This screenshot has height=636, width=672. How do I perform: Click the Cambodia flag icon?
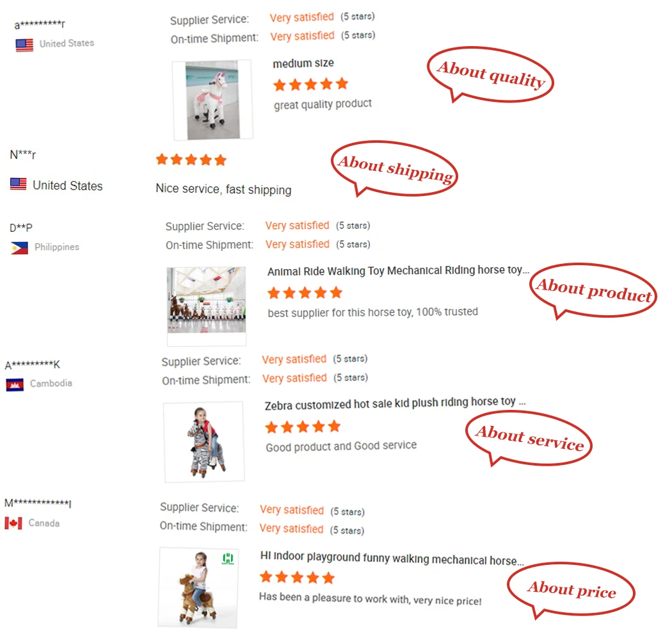point(15,385)
